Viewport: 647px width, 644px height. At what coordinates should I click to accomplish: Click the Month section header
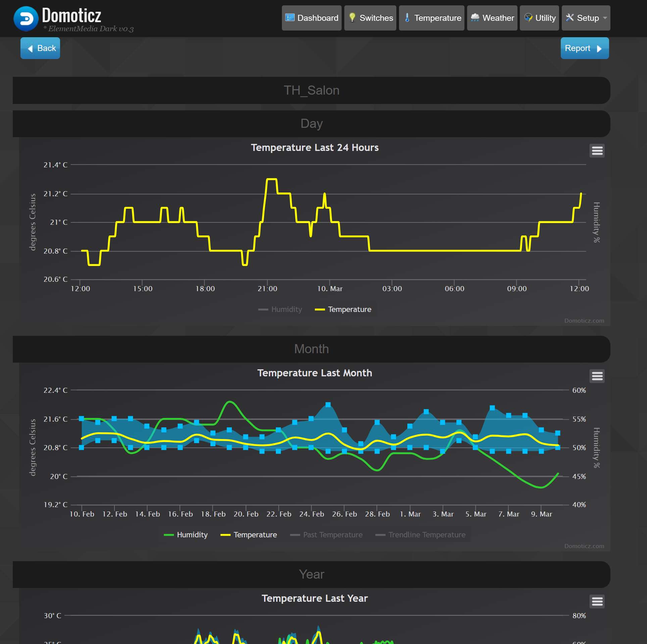coord(311,349)
